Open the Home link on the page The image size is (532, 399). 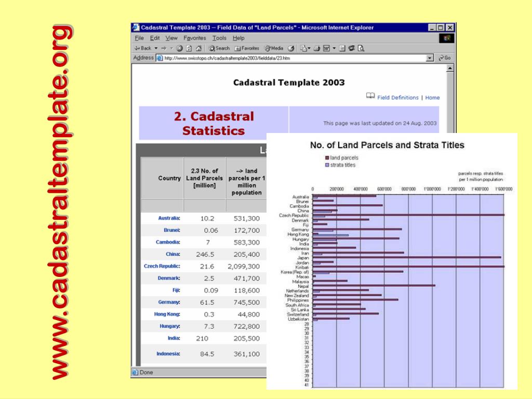tap(432, 98)
